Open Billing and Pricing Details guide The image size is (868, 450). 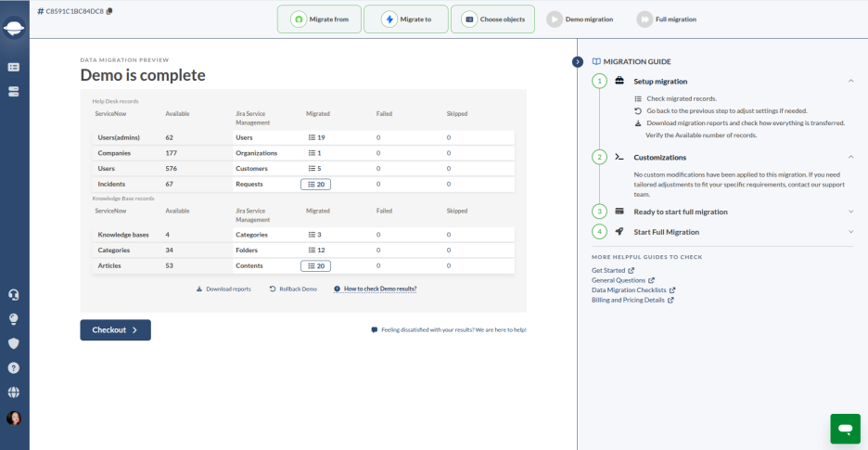tap(632, 300)
